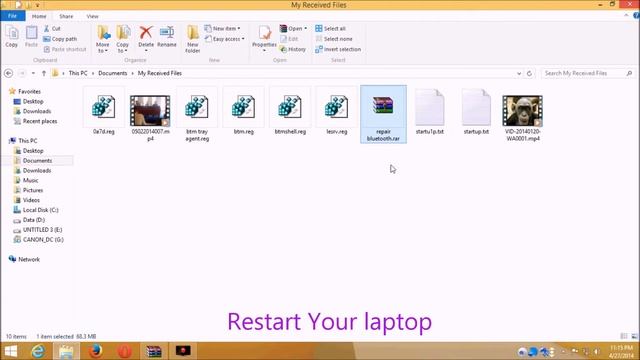Click Invert selection
The height and width of the screenshot is (360, 640).
click(338, 49)
